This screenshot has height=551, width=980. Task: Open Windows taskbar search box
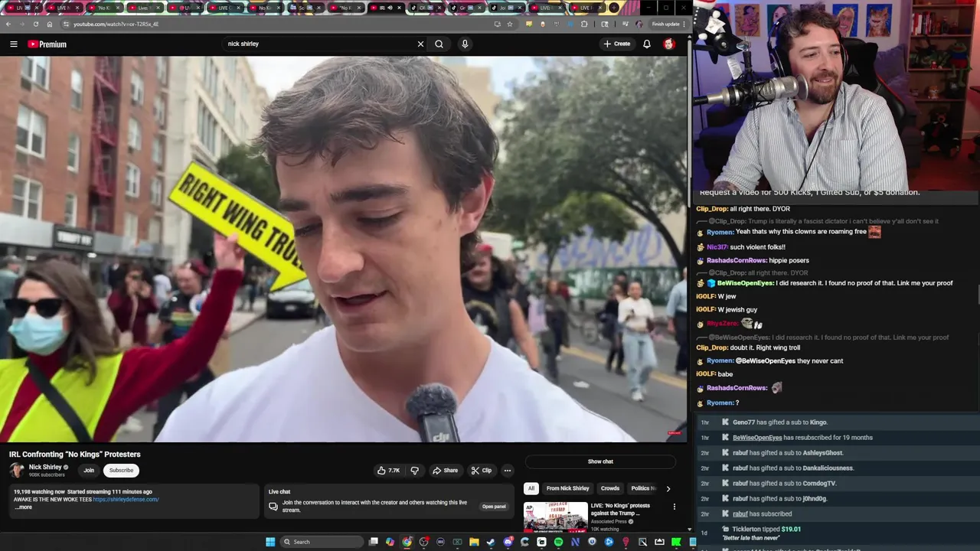point(322,542)
